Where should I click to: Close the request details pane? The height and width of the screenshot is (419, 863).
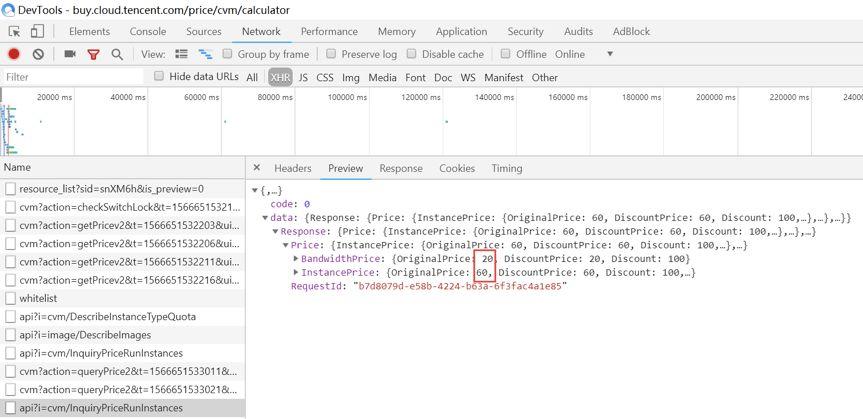(x=257, y=169)
